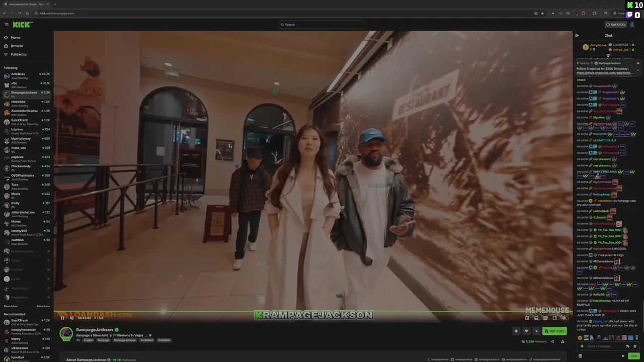
Task: Click RampageJackson streamer avatar
Action: [66, 333]
